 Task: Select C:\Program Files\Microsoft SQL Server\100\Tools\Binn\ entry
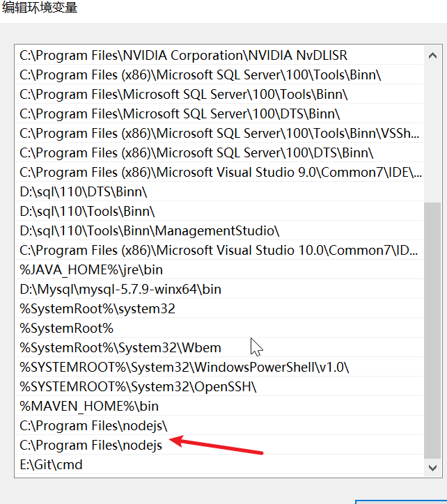point(219,94)
